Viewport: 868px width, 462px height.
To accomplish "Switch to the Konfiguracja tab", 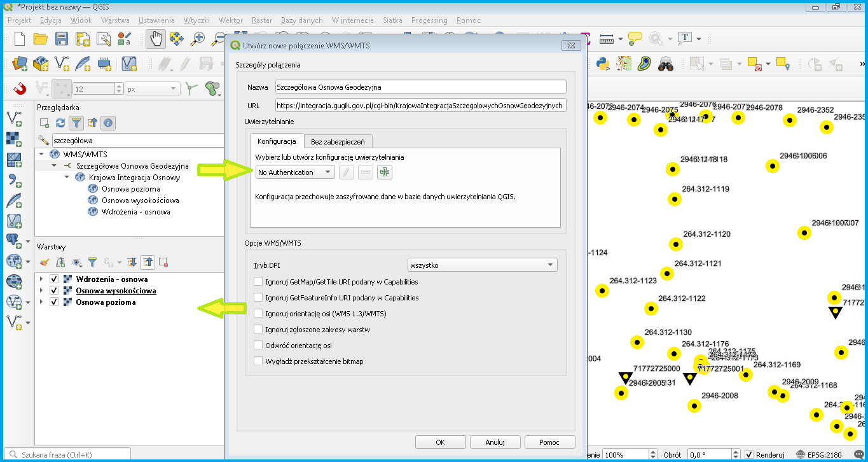I will (277, 141).
